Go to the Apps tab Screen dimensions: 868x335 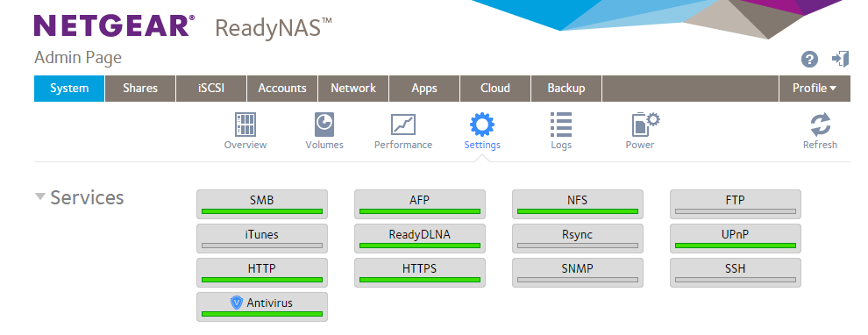(x=424, y=89)
